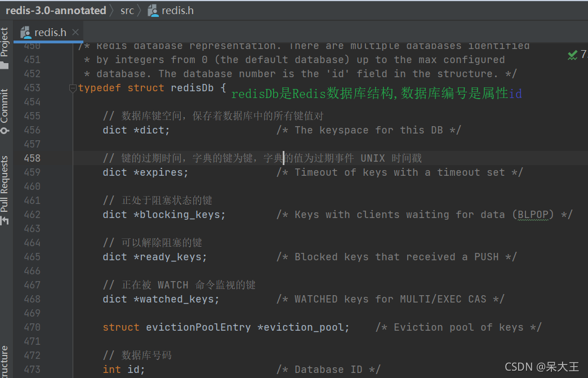Click the src breadcrumb folder

[127, 11]
